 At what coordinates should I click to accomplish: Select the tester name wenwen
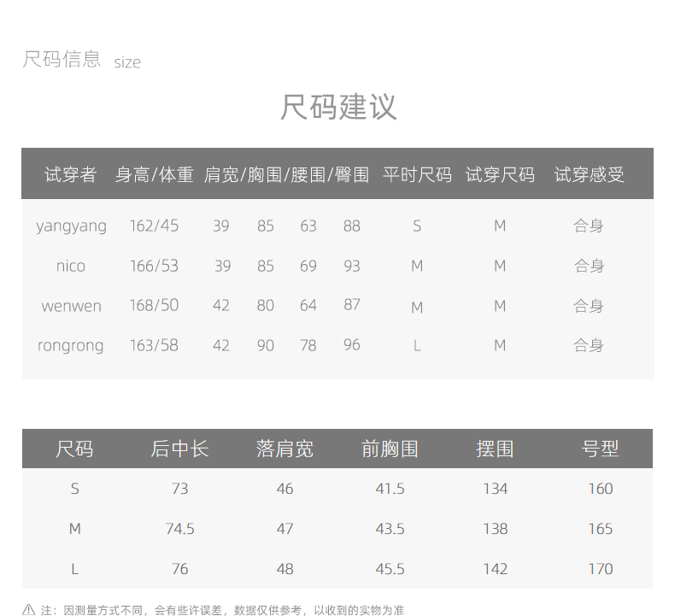71,306
